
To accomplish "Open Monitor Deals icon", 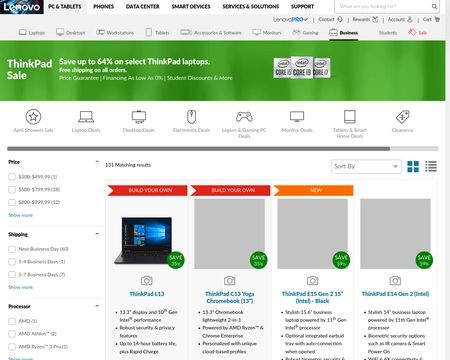I will 297,117.
